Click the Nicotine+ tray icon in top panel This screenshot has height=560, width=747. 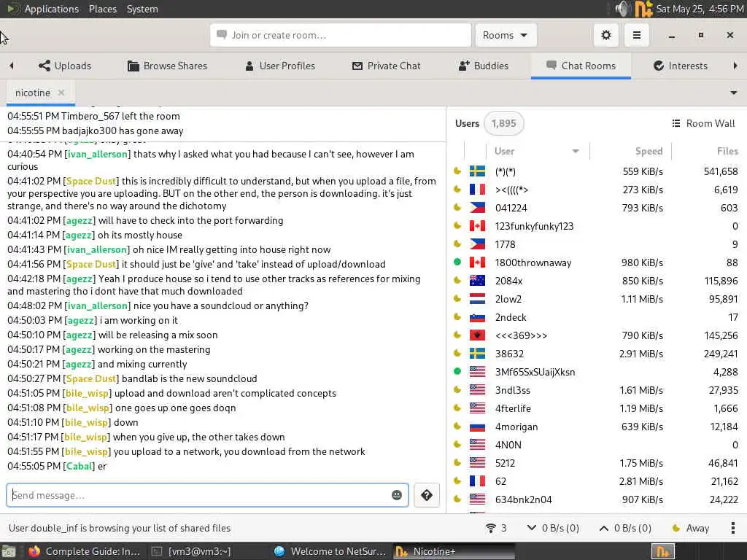(643, 9)
